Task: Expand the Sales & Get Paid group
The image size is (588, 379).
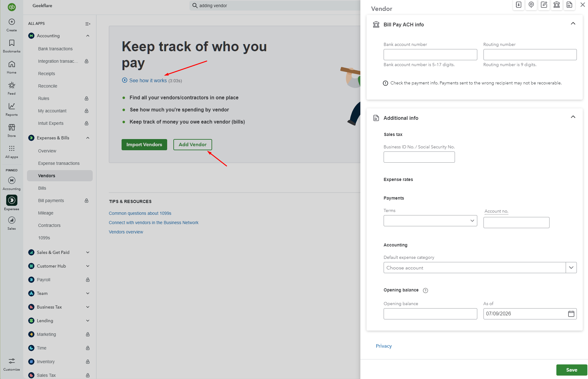Action: [x=88, y=252]
